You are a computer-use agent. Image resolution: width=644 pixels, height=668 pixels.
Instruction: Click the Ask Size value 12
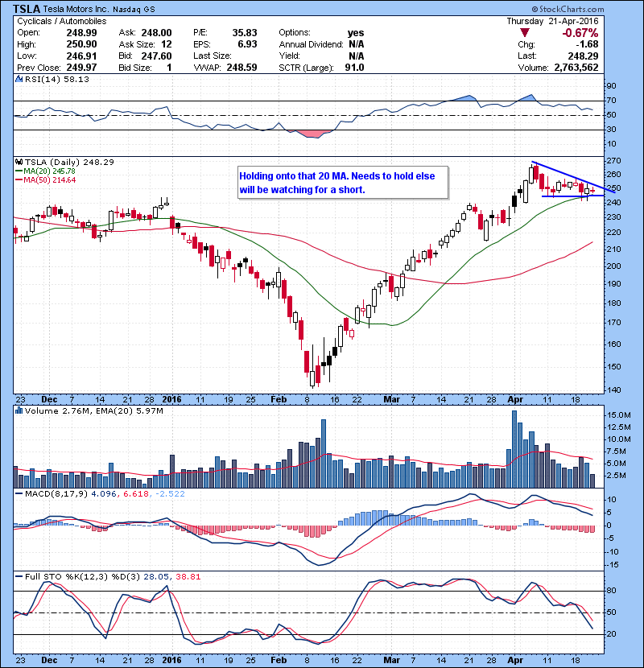tap(166, 44)
